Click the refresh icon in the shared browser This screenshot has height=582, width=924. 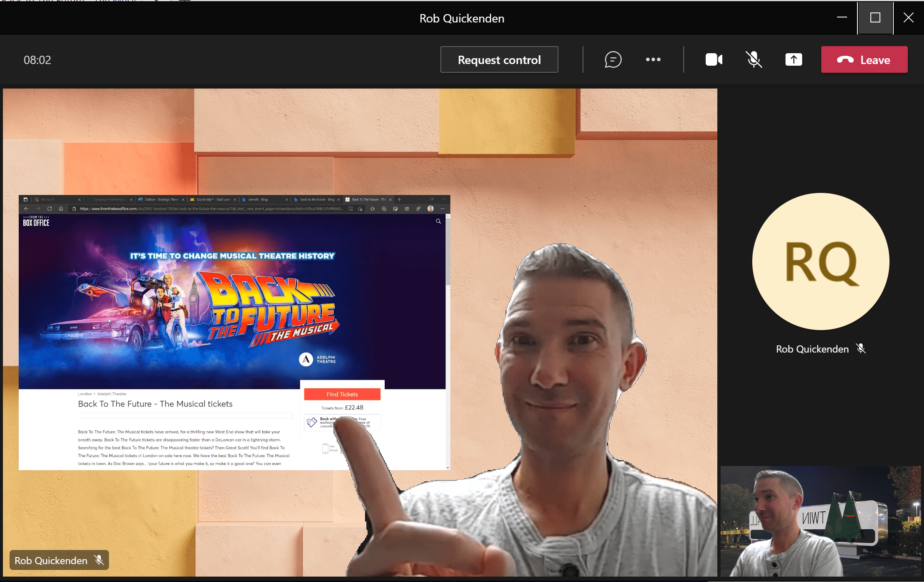pyautogui.click(x=49, y=208)
